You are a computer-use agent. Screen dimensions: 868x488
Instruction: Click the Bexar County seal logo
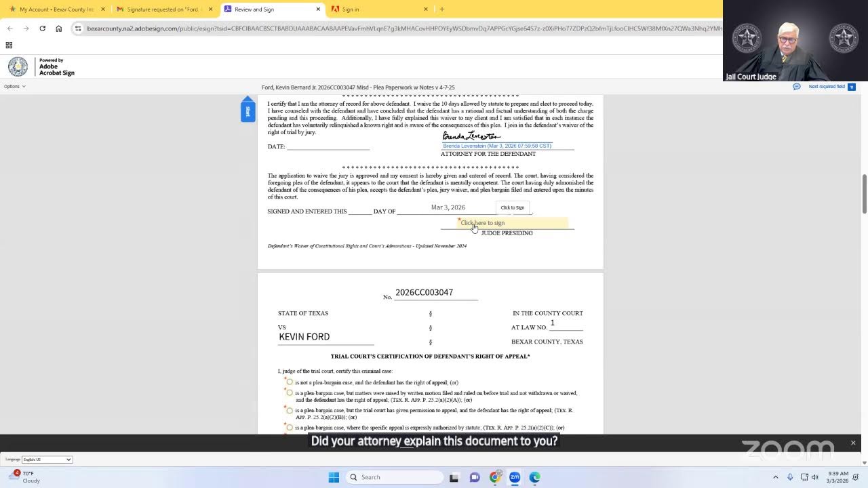point(18,66)
